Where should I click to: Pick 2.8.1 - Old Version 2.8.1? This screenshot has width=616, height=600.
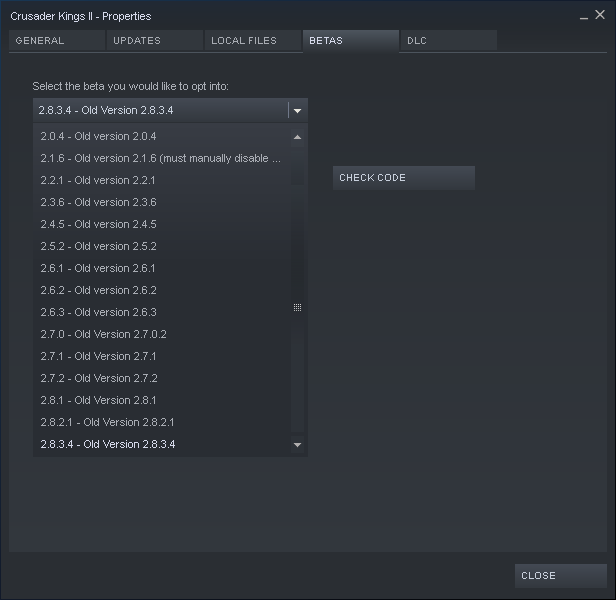coord(162,400)
